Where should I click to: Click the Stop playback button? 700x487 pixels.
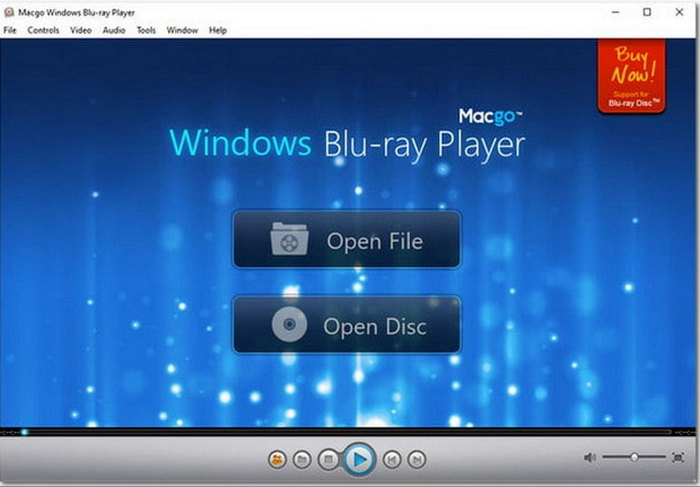click(x=328, y=459)
